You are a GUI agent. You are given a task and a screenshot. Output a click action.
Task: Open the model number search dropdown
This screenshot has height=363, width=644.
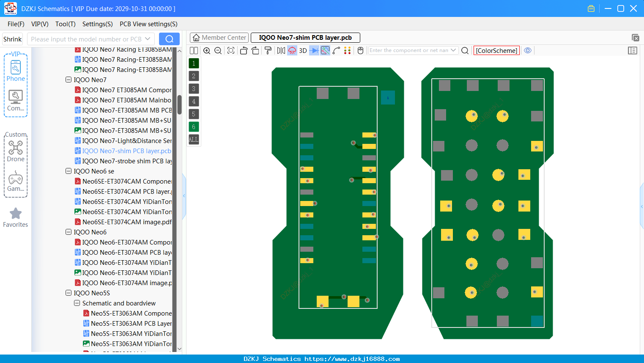[x=148, y=39]
